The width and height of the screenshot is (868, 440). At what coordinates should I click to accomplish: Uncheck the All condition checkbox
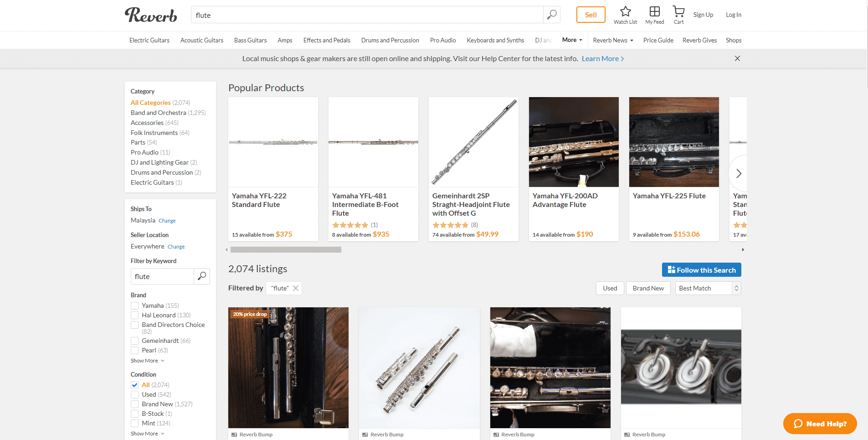tap(134, 385)
